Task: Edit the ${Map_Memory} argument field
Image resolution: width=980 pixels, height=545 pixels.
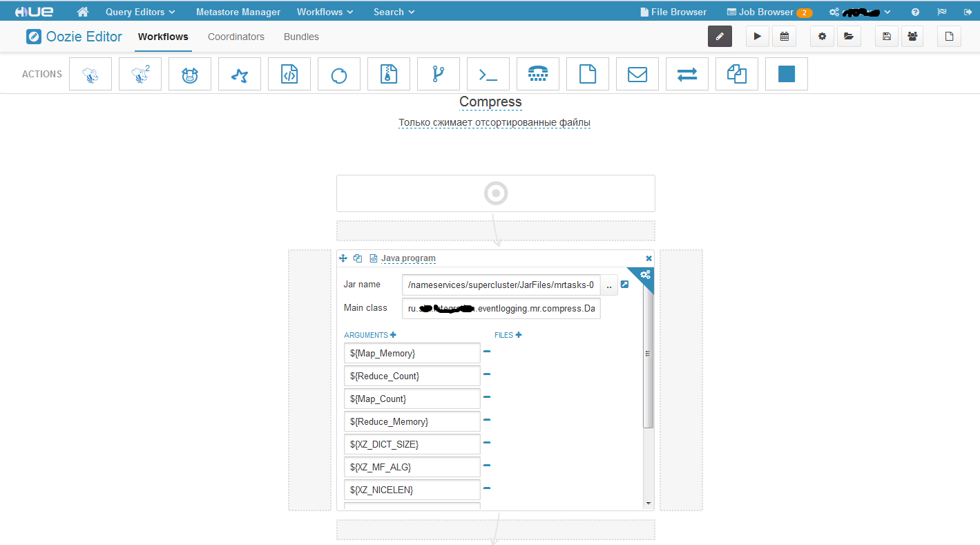Action: [x=412, y=353]
